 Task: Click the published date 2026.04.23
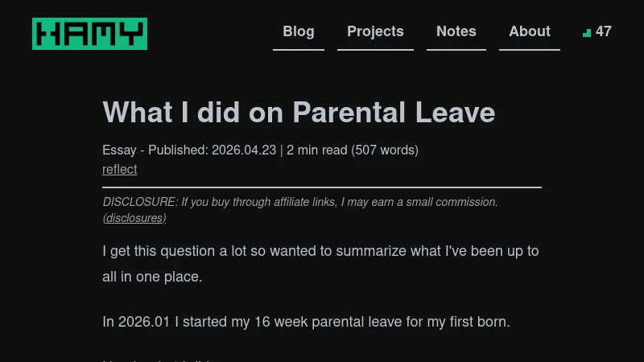(x=244, y=150)
